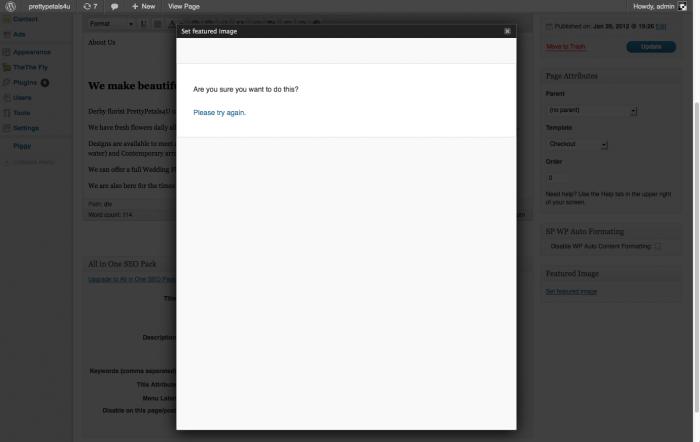Click the TheThe Fly sidebar icon
Image resolution: width=700 pixels, height=442 pixels.
(7, 67)
